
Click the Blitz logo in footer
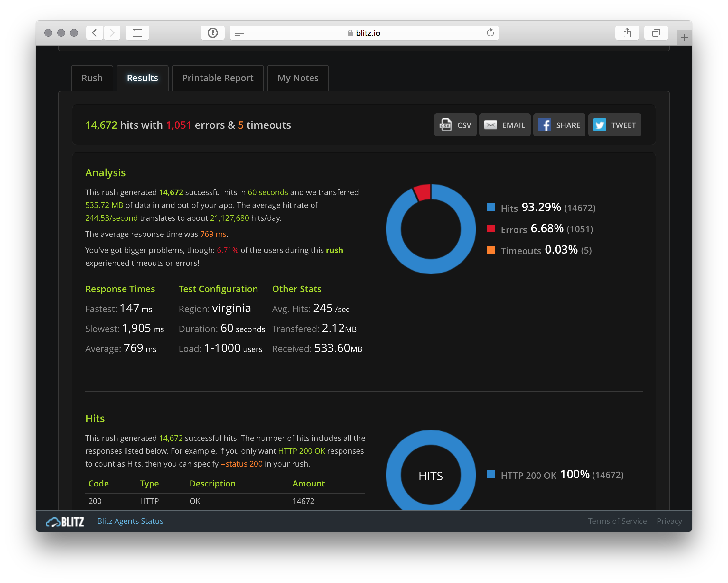pyautogui.click(x=65, y=522)
